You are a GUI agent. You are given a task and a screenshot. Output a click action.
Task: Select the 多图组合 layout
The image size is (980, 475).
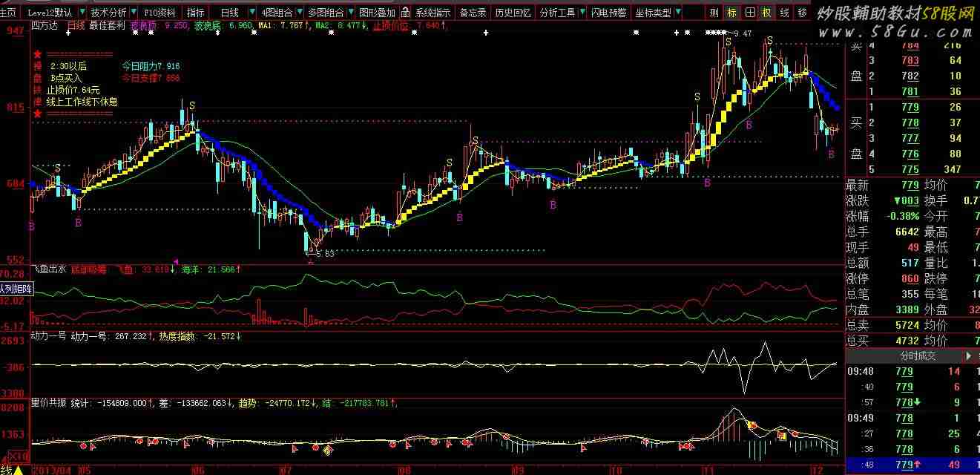point(326,13)
